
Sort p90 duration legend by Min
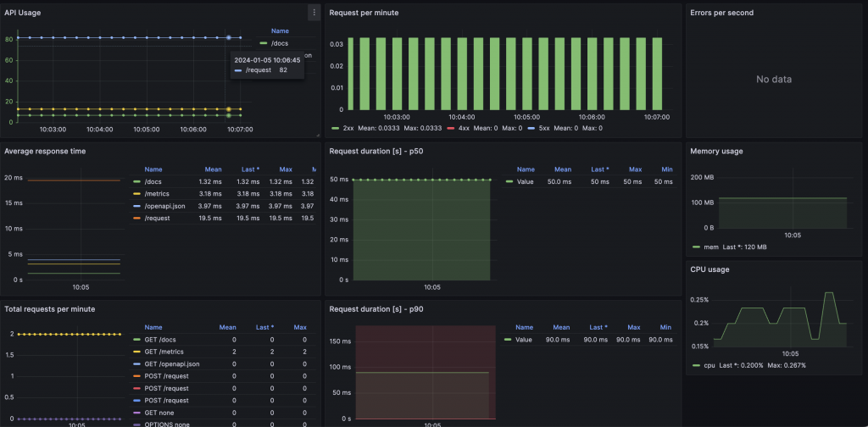[x=665, y=327]
